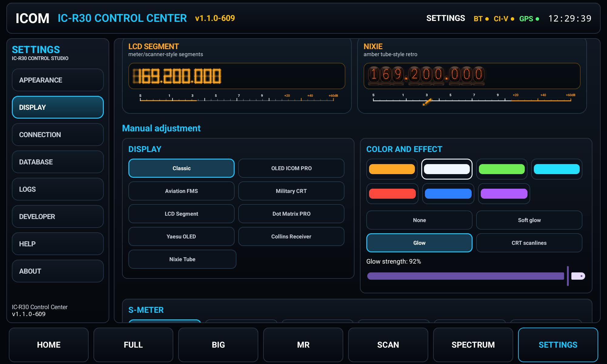Set the effect to None

coord(419,220)
